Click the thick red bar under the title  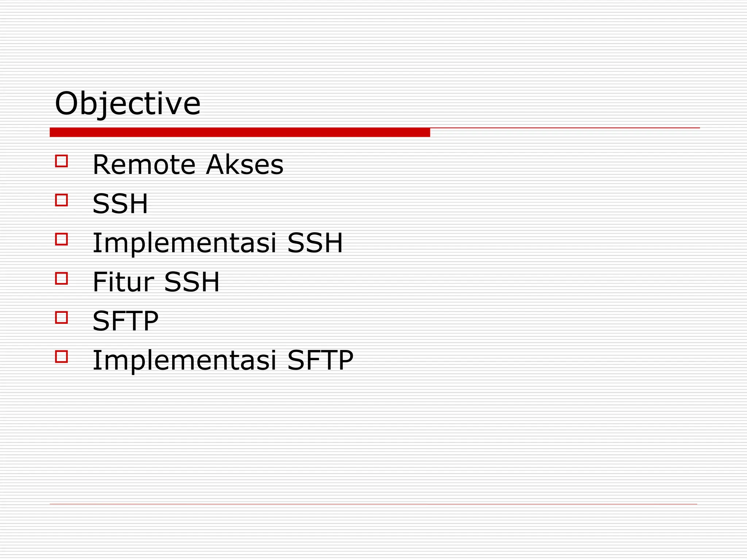click(240, 132)
